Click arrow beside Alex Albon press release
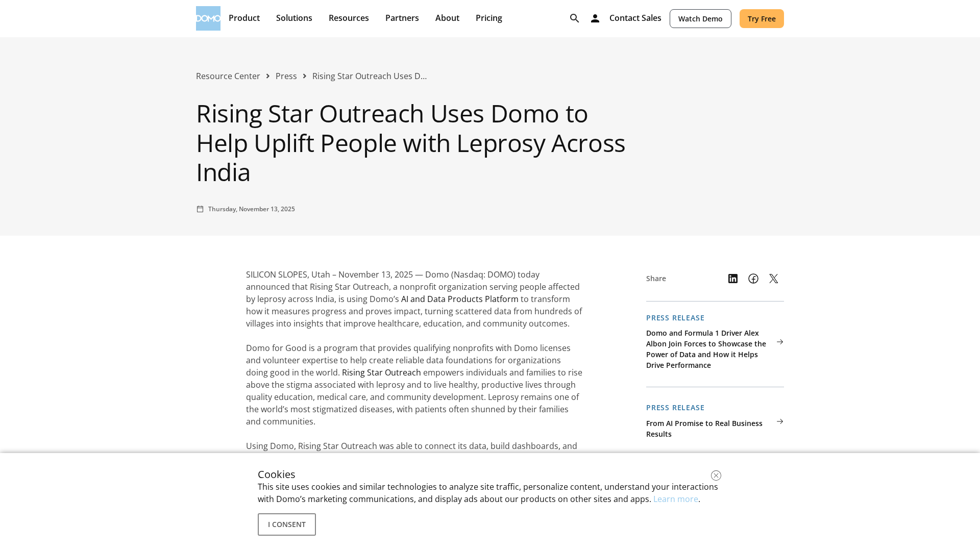Viewport: 980px width, 551px height. pos(779,342)
